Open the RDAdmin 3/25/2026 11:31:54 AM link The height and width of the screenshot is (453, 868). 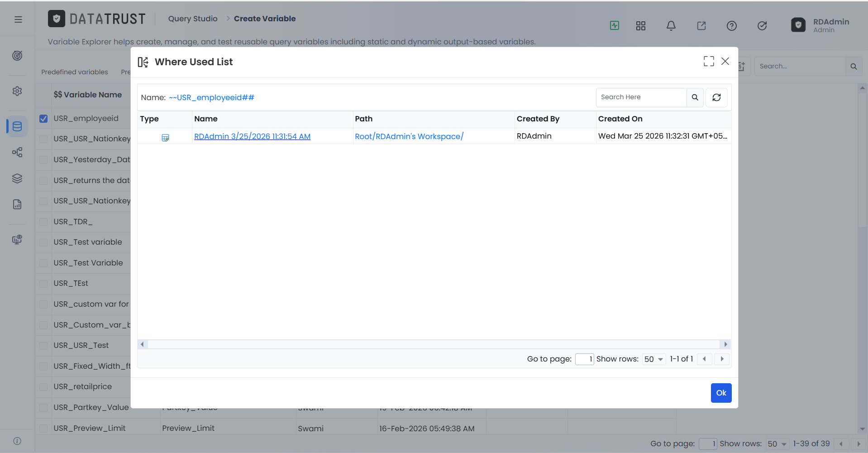click(x=252, y=136)
